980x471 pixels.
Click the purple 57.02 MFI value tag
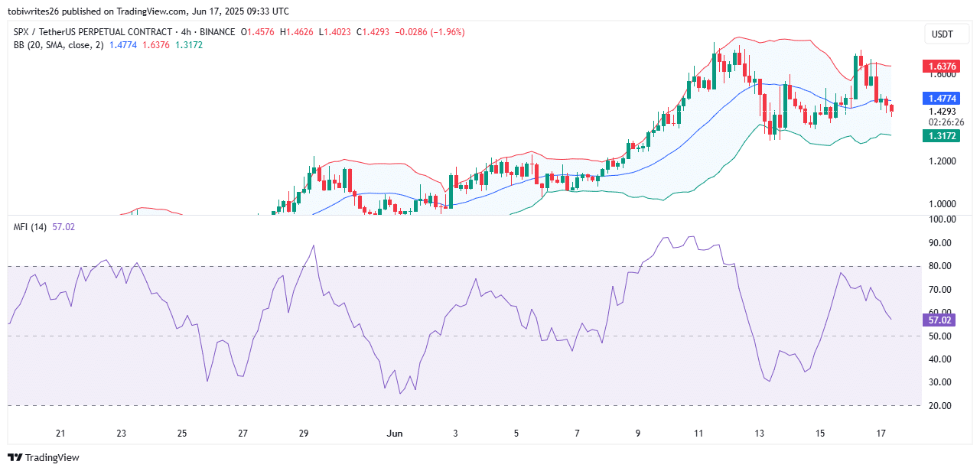(939, 320)
